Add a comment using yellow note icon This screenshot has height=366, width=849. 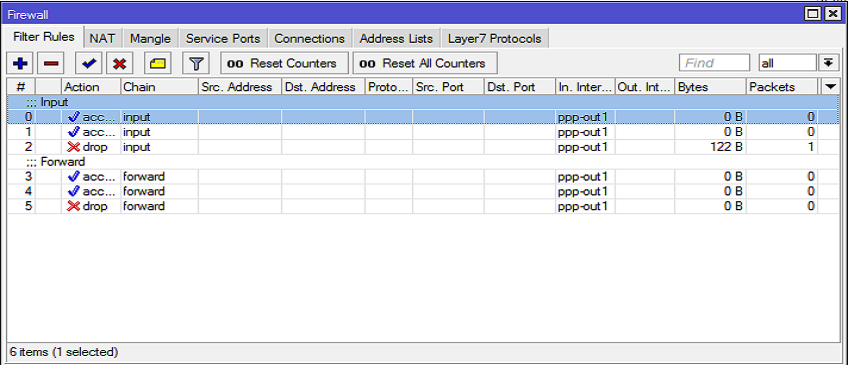tap(158, 63)
